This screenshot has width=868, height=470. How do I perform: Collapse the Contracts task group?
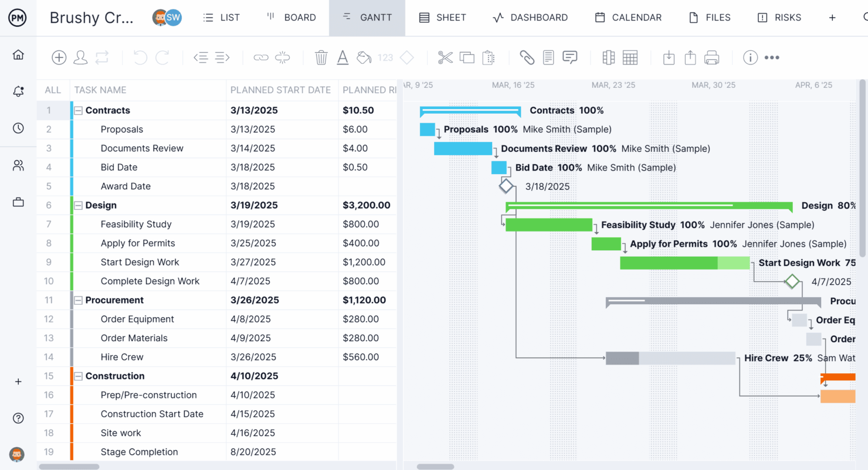click(x=78, y=110)
